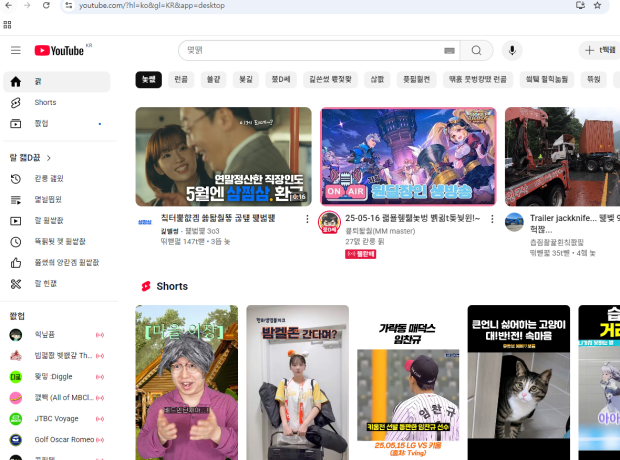Open the watch history clock item
The height and width of the screenshot is (460, 620).
(x=15, y=178)
